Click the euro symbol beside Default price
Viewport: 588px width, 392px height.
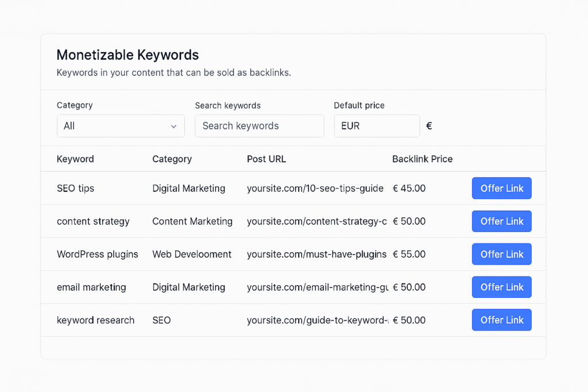(x=429, y=126)
